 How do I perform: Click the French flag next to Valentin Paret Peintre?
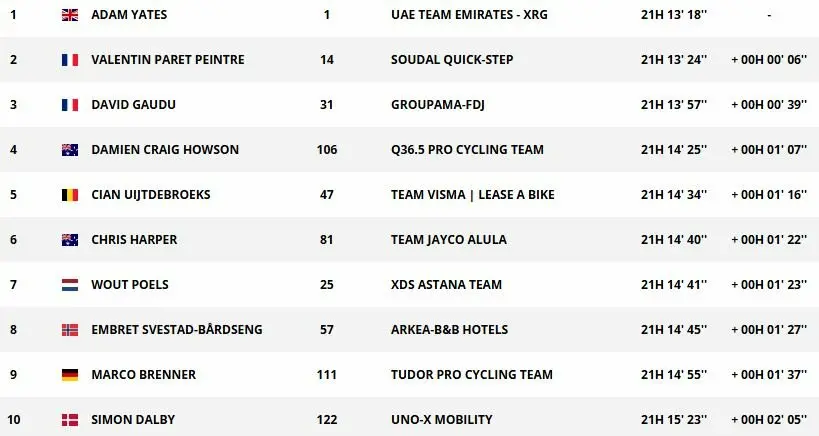coord(69,60)
